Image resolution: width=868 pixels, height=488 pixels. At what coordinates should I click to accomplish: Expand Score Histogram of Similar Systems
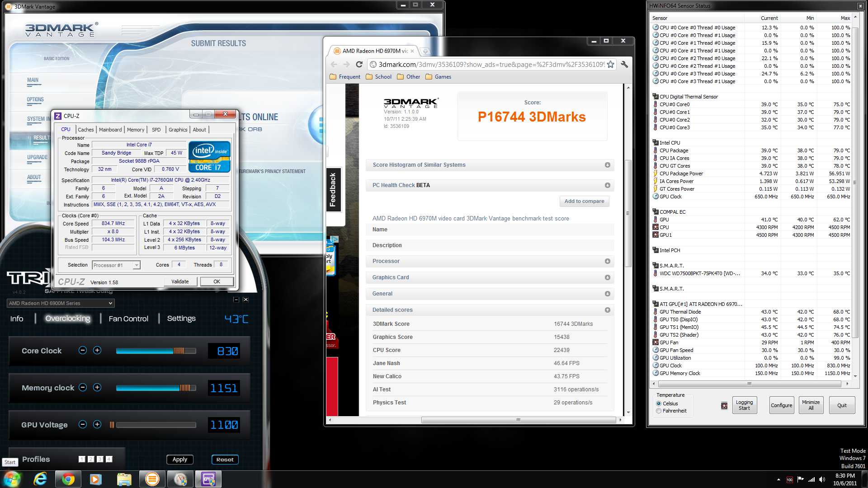(490, 165)
